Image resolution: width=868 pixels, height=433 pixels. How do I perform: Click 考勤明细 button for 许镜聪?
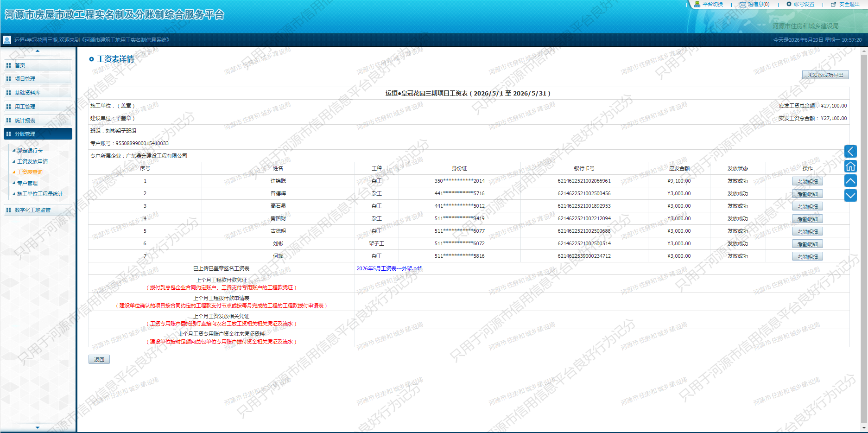click(x=807, y=181)
